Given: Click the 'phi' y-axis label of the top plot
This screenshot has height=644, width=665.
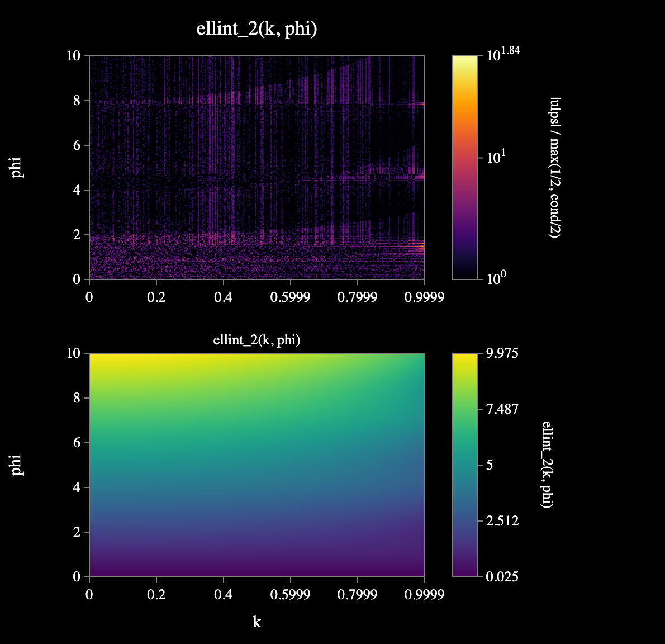Looking at the screenshot, I should pyautogui.click(x=16, y=168).
